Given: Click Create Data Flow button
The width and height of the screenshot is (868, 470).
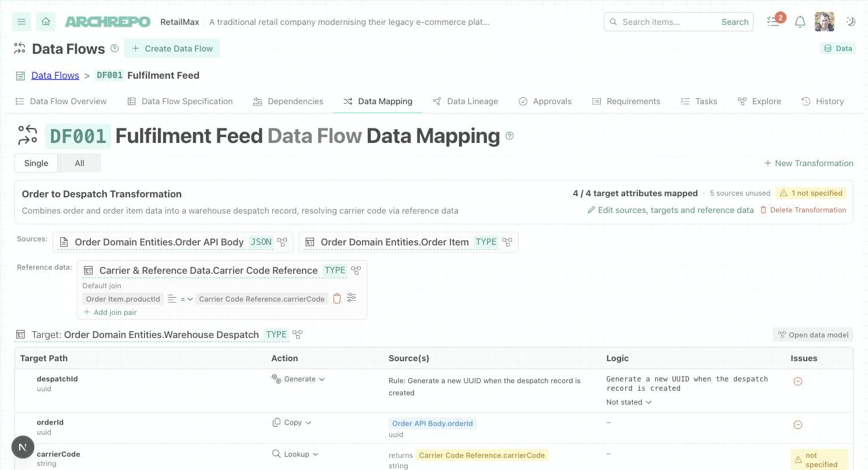Looking at the screenshot, I should click(172, 49).
